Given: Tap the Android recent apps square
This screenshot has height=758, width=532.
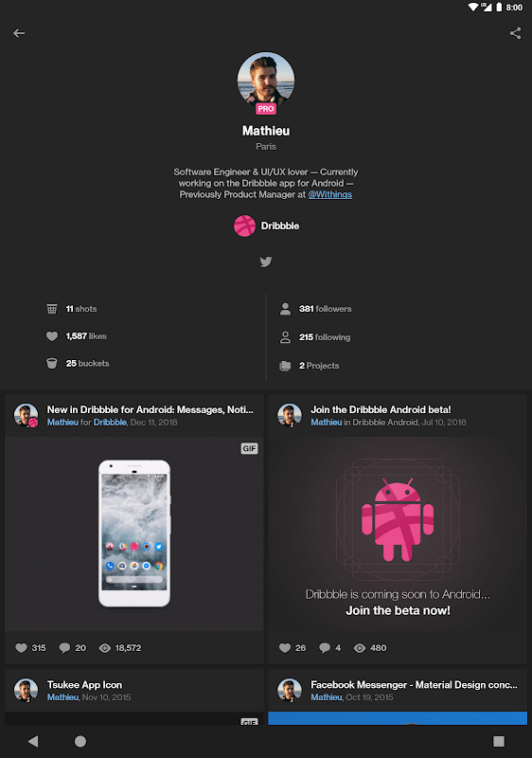Looking at the screenshot, I should click(499, 741).
